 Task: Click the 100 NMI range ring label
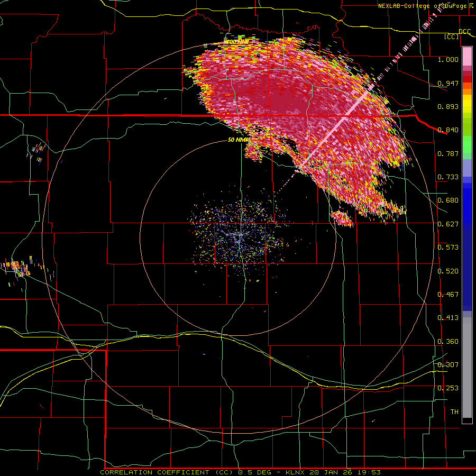pyautogui.click(x=237, y=42)
